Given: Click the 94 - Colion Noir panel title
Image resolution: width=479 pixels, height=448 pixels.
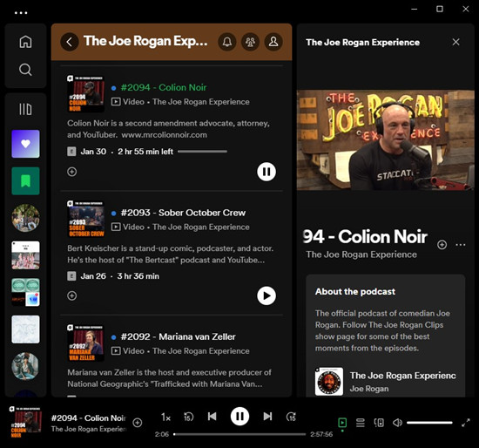Looking at the screenshot, I should (x=365, y=237).
